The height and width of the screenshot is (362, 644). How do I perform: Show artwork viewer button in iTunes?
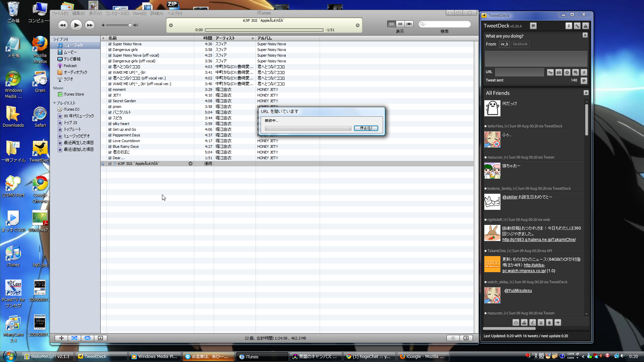pos(100,338)
